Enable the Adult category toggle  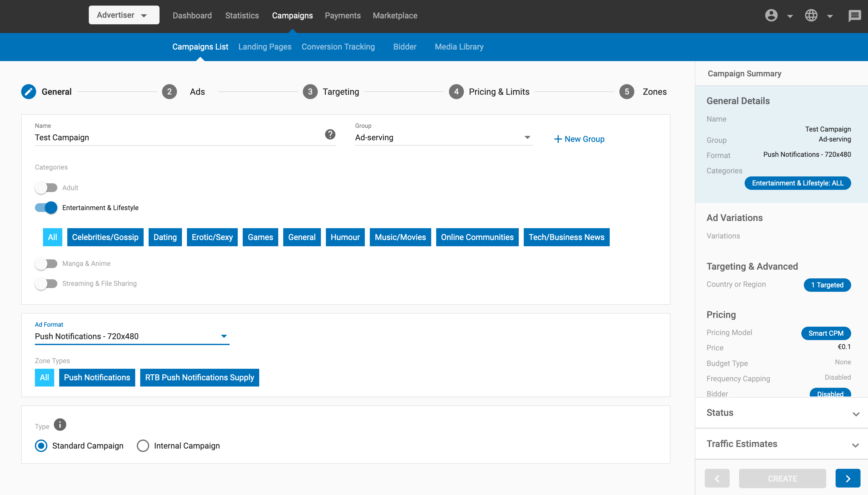click(46, 188)
